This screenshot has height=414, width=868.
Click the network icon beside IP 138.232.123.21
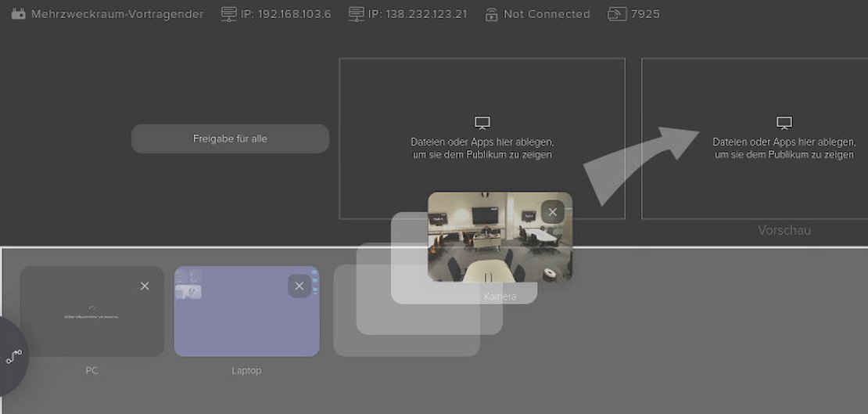click(x=356, y=14)
